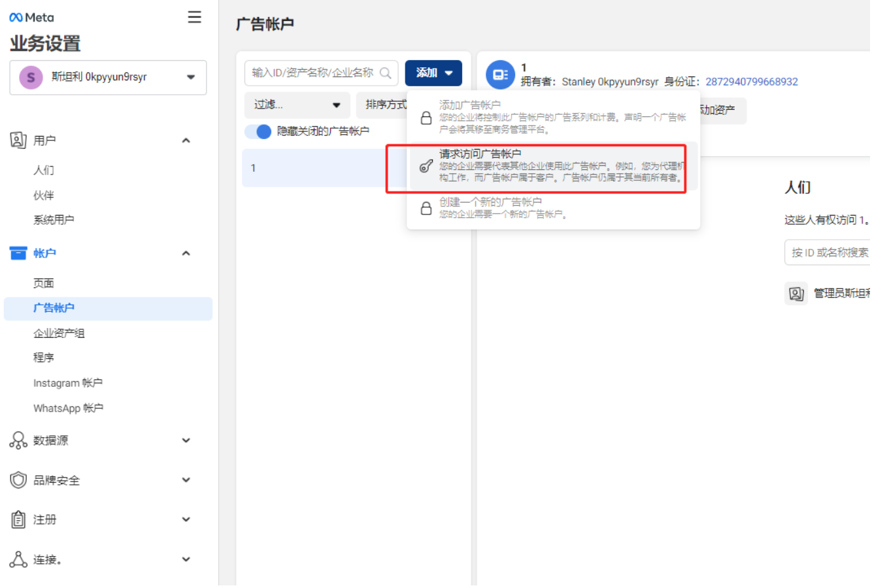Click the 用户 people icon in sidebar
Viewport: 872px width, 588px height.
(x=18, y=140)
